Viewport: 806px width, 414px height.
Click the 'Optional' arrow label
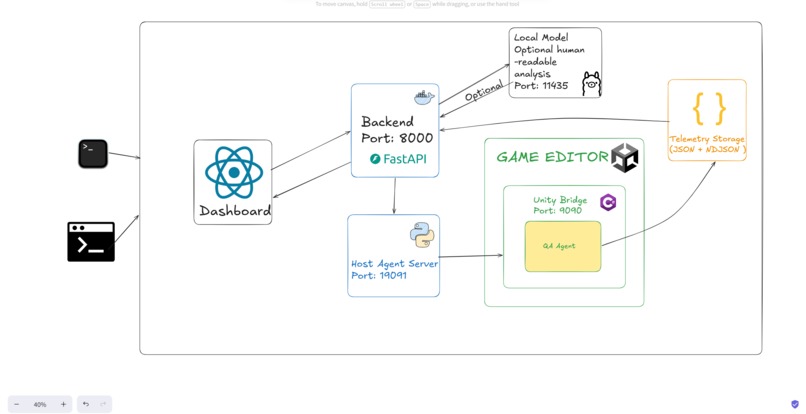[x=484, y=91]
